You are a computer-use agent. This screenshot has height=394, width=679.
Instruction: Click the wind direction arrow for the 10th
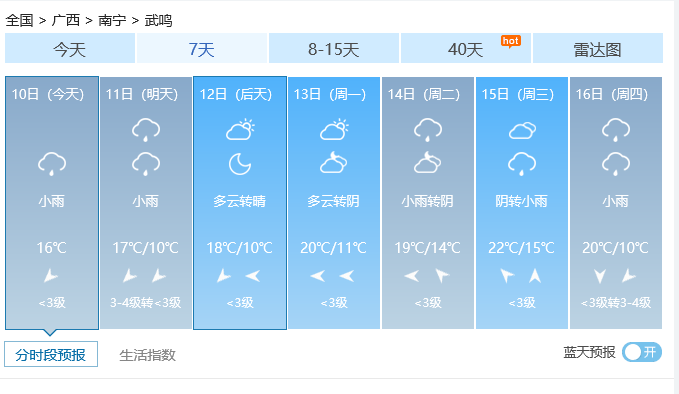(x=51, y=276)
